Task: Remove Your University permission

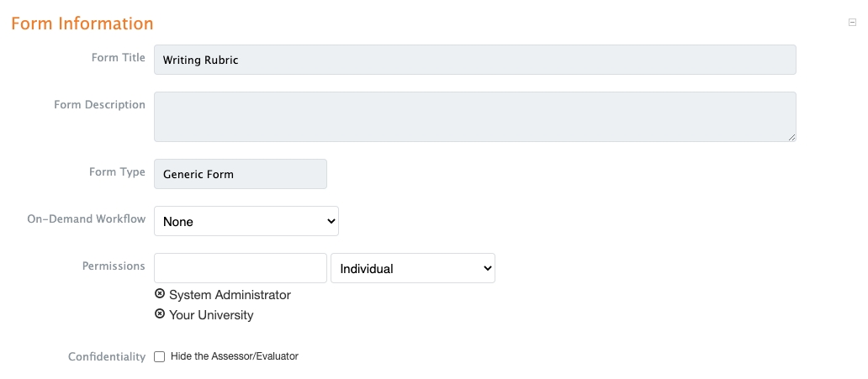Action: [x=160, y=314]
